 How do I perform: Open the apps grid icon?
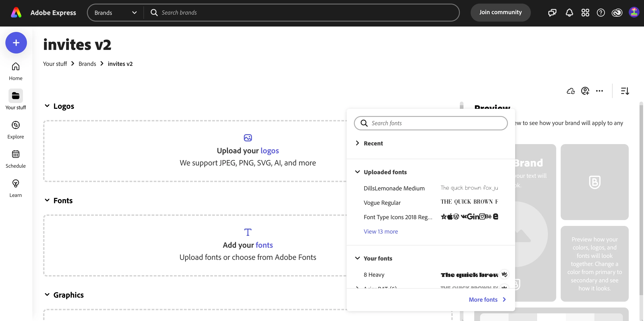[x=585, y=13]
